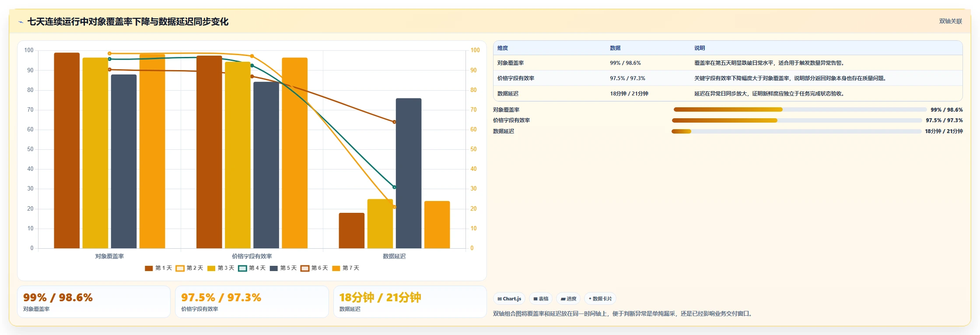This screenshot has height=335, width=980.
Task: Click the 99% / 98.6% value beside progress bar
Action: click(x=947, y=110)
